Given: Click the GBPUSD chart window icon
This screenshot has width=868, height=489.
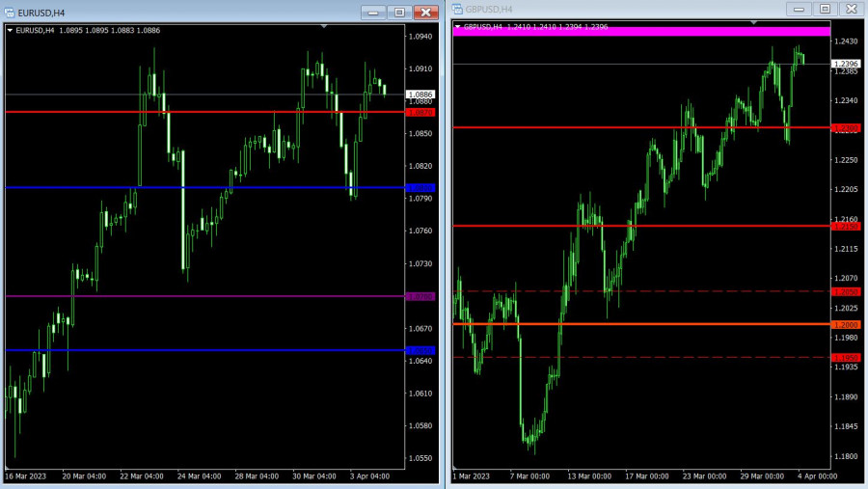Looking at the screenshot, I should (x=457, y=10).
